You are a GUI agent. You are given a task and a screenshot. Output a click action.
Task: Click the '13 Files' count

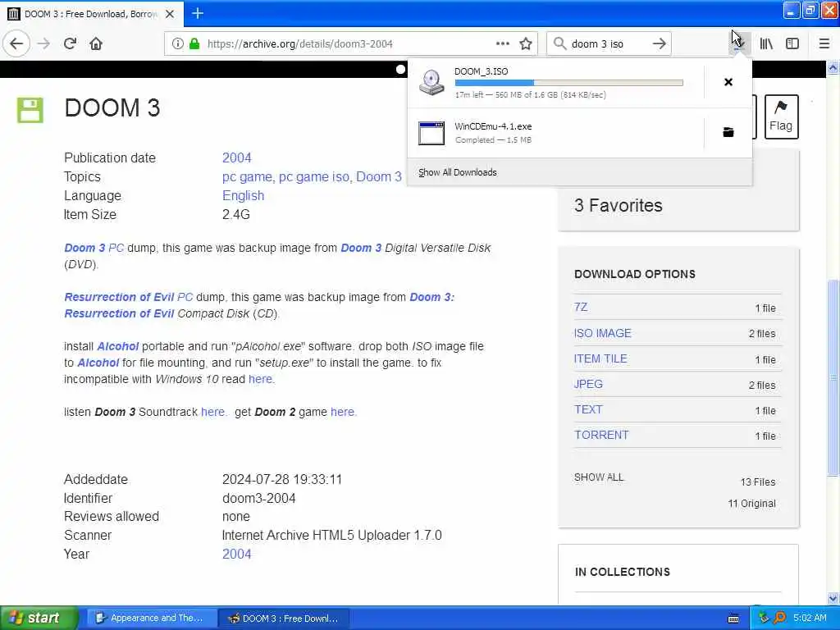pos(757,482)
